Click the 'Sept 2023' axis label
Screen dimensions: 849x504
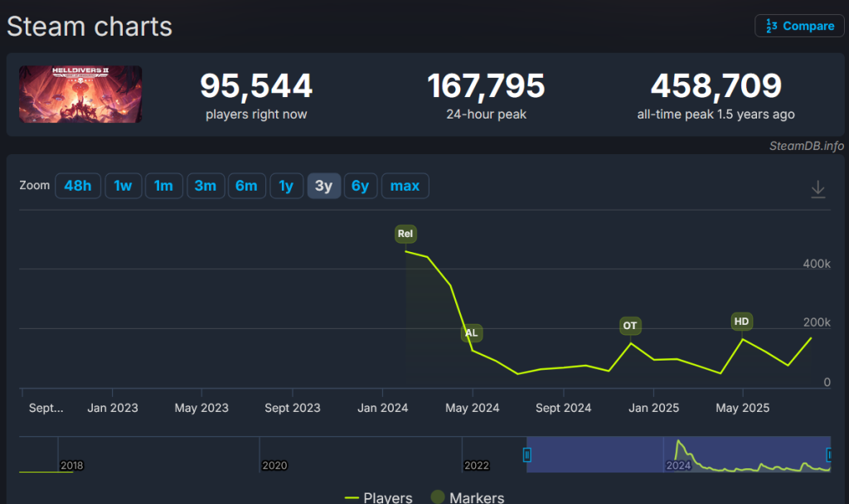tap(293, 408)
